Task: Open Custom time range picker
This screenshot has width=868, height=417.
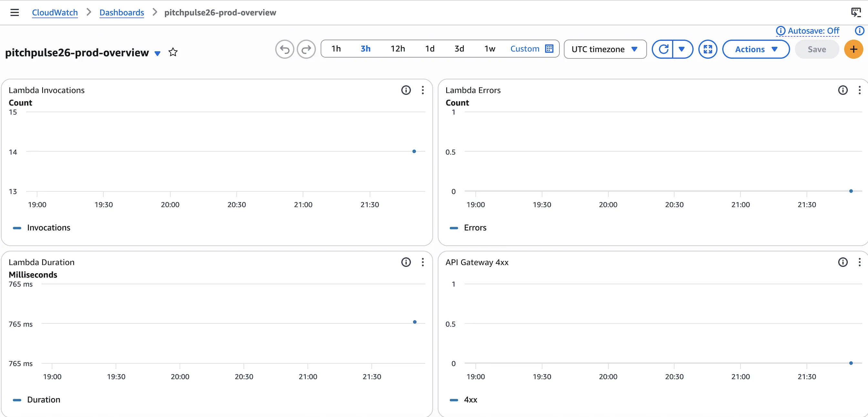Action: click(x=532, y=49)
